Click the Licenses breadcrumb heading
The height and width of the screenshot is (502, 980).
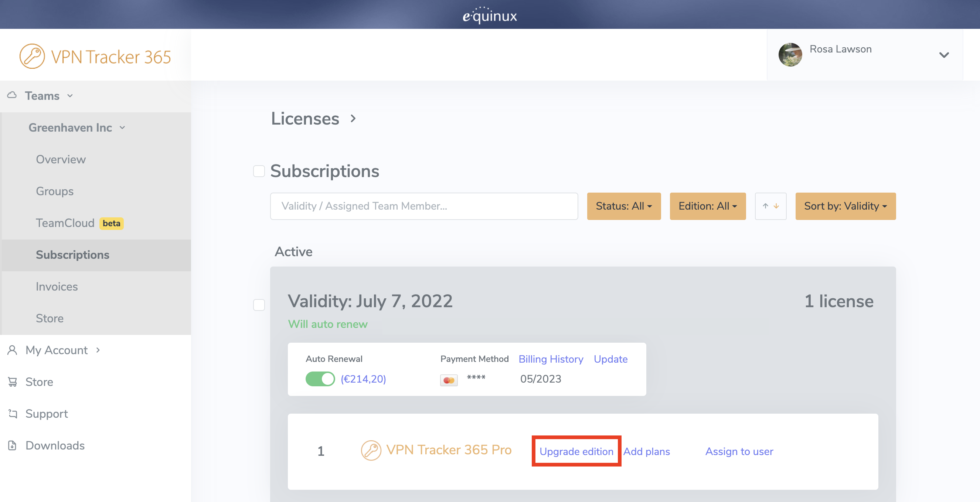[305, 118]
